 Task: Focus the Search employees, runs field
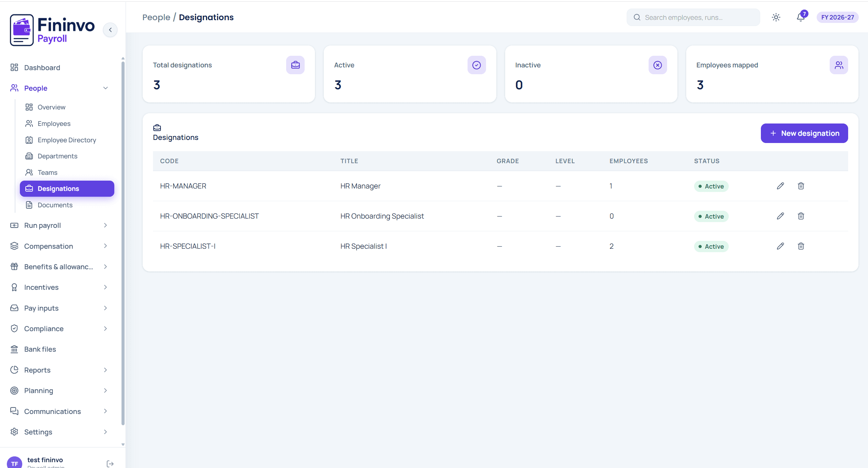pos(693,17)
